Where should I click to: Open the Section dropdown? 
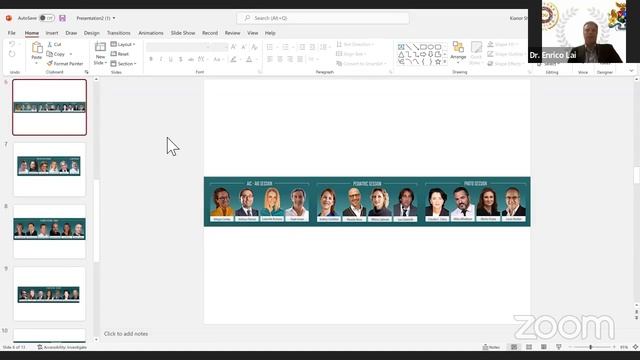124,64
